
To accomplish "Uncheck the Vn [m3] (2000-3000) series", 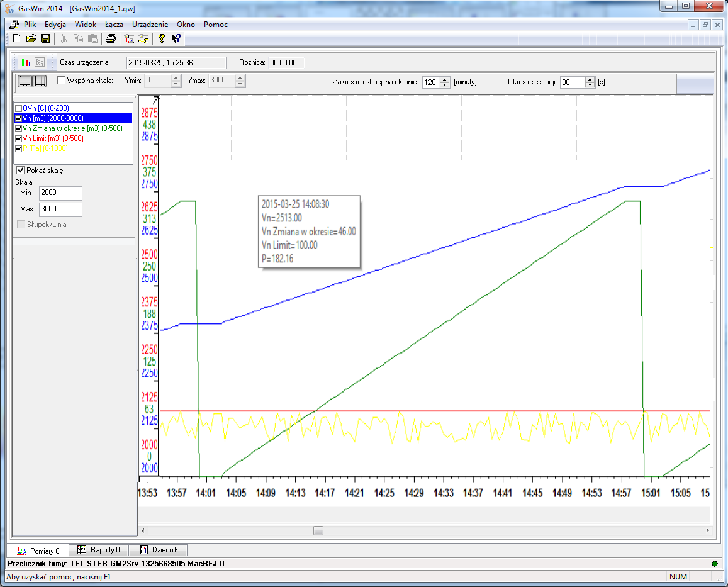I will (19, 118).
